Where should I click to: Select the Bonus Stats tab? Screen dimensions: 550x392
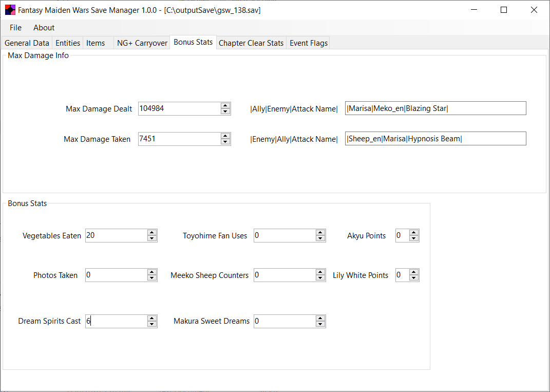(193, 42)
